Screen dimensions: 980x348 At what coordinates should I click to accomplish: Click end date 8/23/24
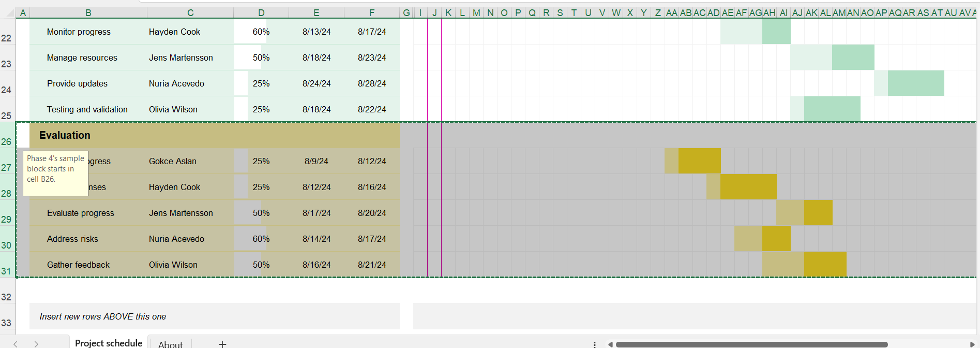(372, 57)
